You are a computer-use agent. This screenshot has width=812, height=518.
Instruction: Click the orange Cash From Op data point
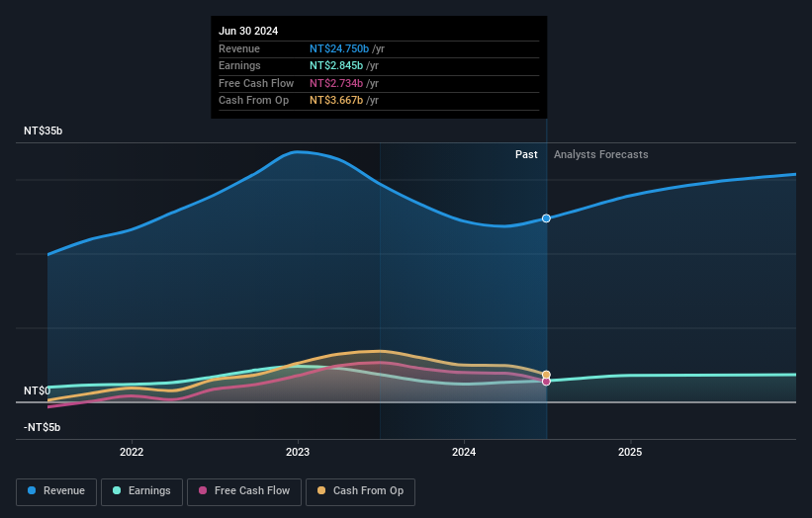[x=546, y=375]
